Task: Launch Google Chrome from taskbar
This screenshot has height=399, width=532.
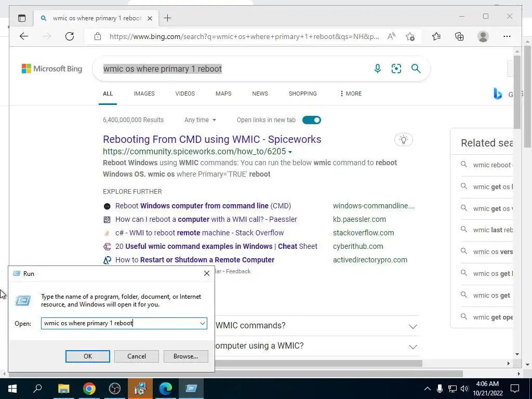Action: point(89,389)
